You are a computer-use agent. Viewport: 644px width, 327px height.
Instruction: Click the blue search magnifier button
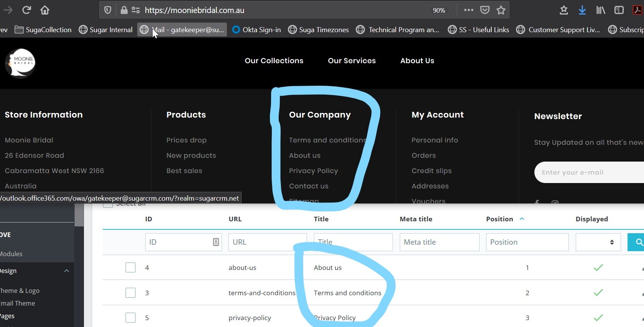[636, 242]
